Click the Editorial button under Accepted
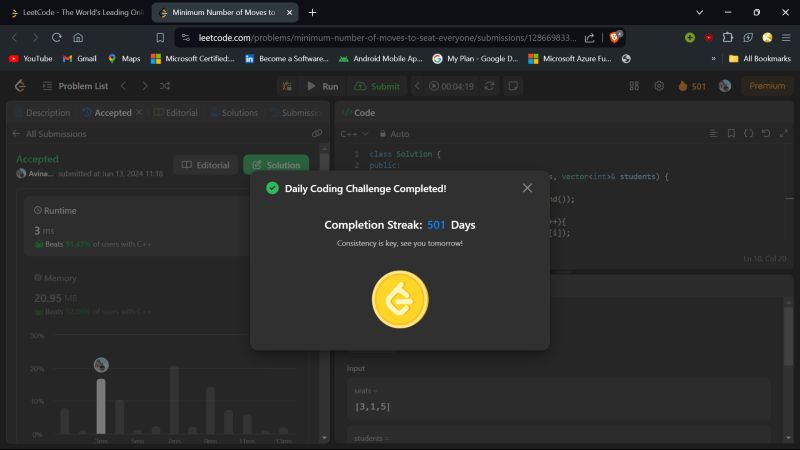800x450 pixels. pyautogui.click(x=206, y=165)
